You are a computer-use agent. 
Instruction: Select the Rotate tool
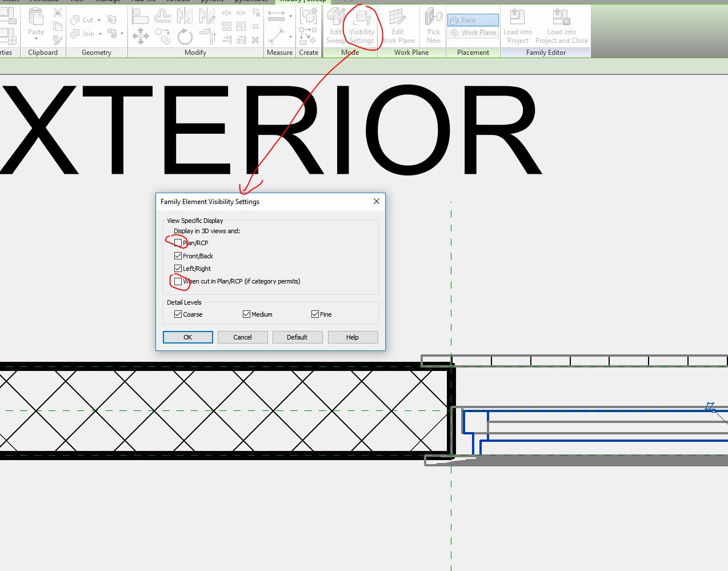(185, 37)
